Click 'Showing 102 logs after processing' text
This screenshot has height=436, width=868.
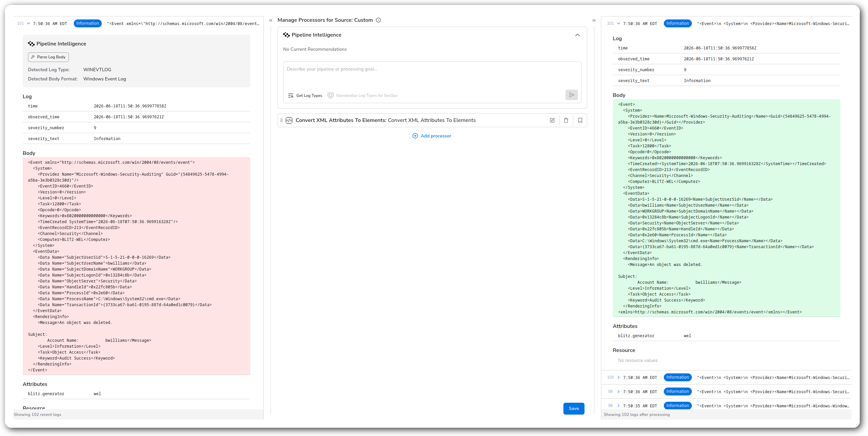[x=637, y=415]
